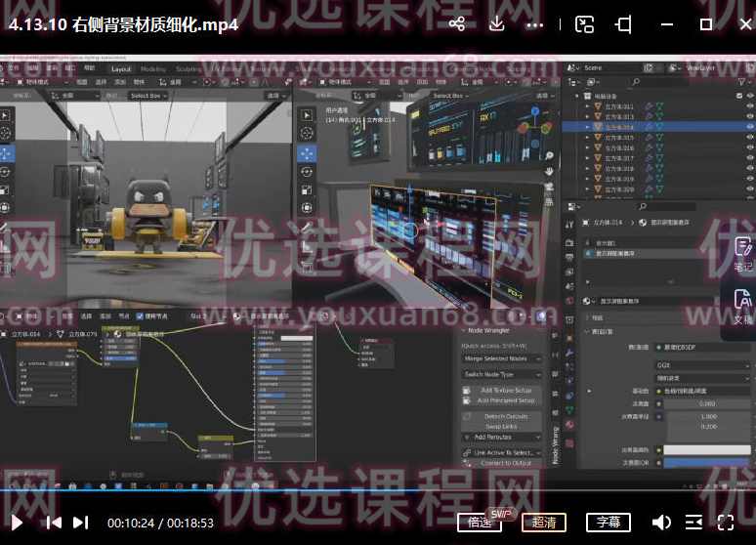
Task: Click the pan hand gizmo in right viewport
Action: 549,171
